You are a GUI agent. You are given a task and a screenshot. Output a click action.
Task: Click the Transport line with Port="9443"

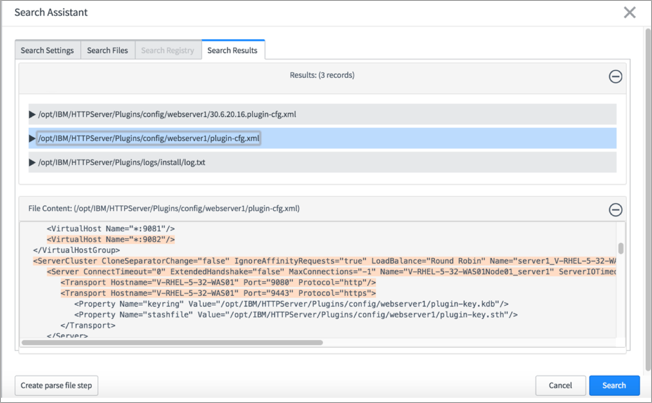[218, 294]
